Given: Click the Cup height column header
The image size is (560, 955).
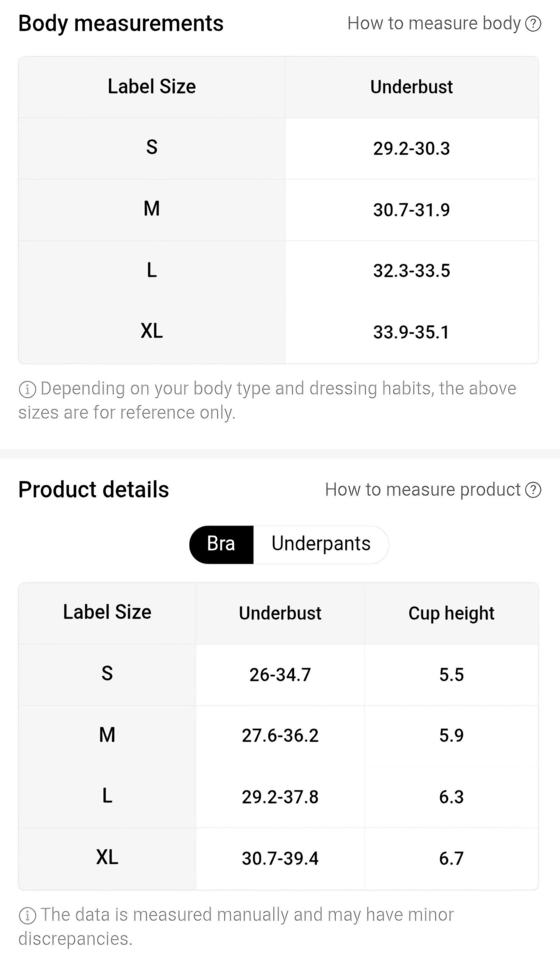Looking at the screenshot, I should click(x=451, y=613).
